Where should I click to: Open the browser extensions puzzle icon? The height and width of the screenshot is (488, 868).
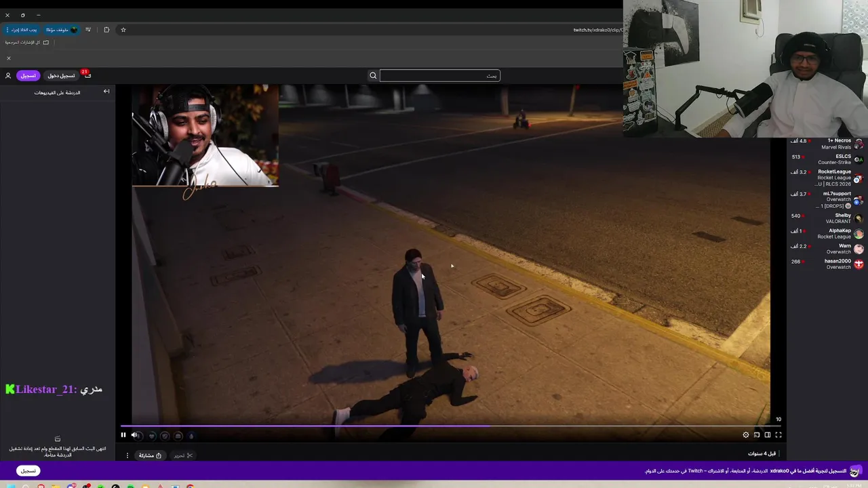coord(106,30)
